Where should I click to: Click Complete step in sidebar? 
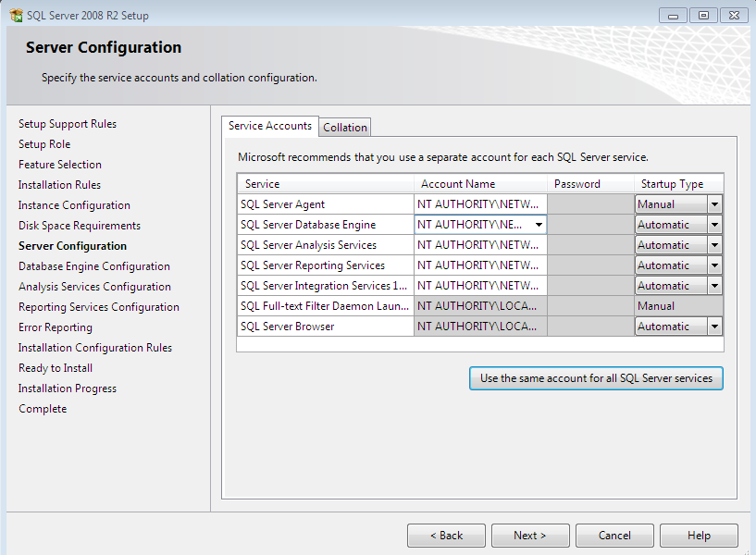point(43,409)
